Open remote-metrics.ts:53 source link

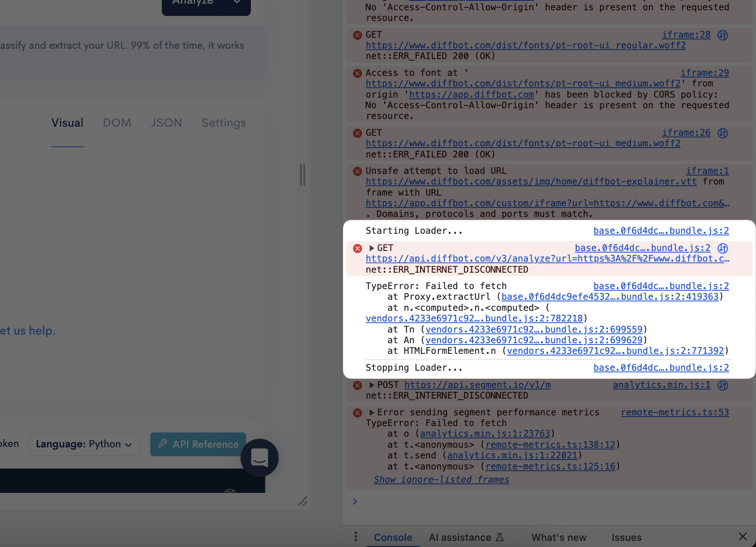coord(675,413)
